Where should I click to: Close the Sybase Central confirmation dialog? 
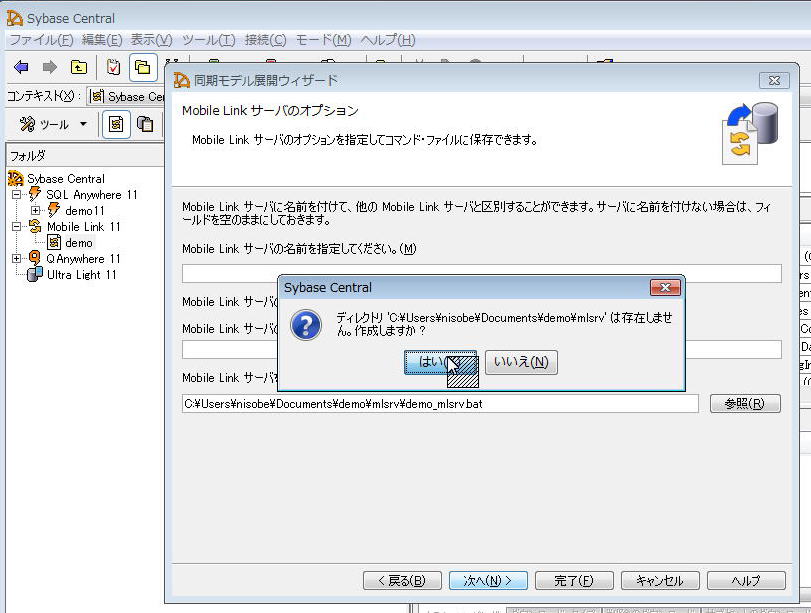pos(664,288)
